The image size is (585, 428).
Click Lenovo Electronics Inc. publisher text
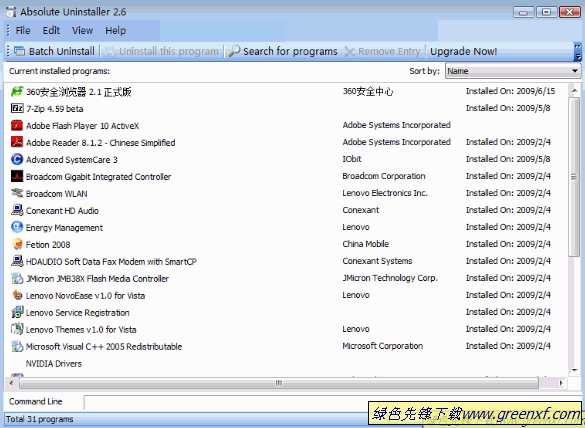385,193
